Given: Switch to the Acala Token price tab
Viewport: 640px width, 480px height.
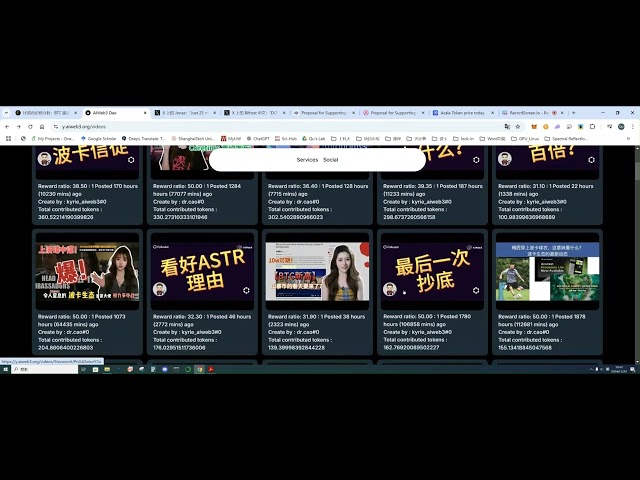Looking at the screenshot, I should (463, 113).
